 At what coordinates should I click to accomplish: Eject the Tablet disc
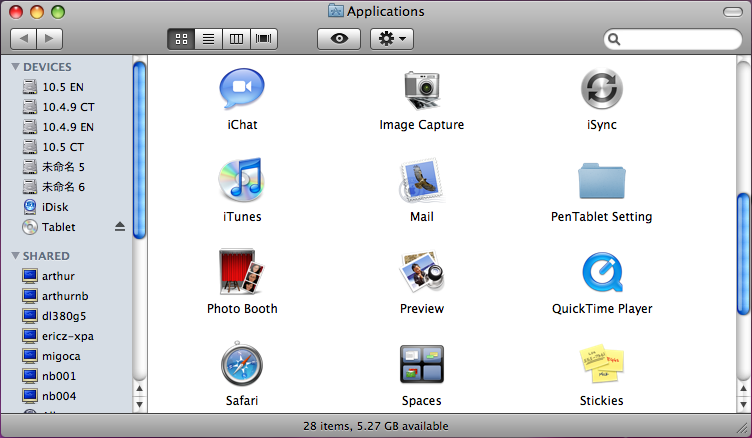coord(120,226)
